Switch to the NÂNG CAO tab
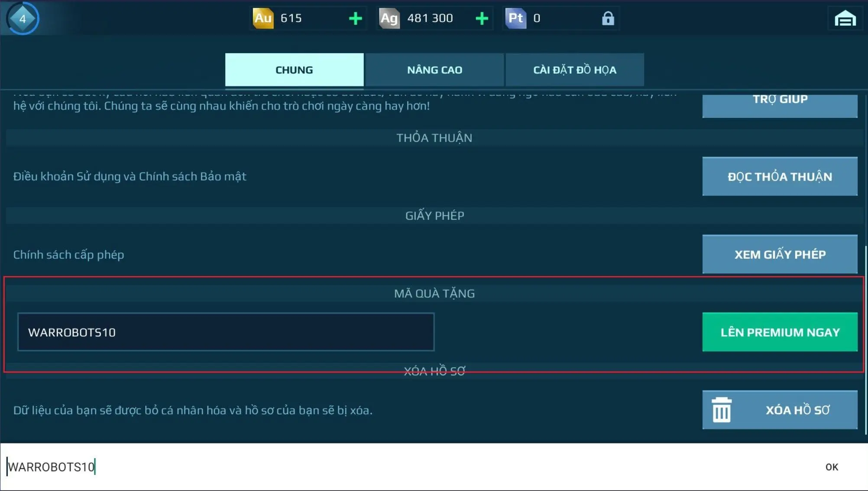The width and height of the screenshot is (868, 491). [x=434, y=69]
